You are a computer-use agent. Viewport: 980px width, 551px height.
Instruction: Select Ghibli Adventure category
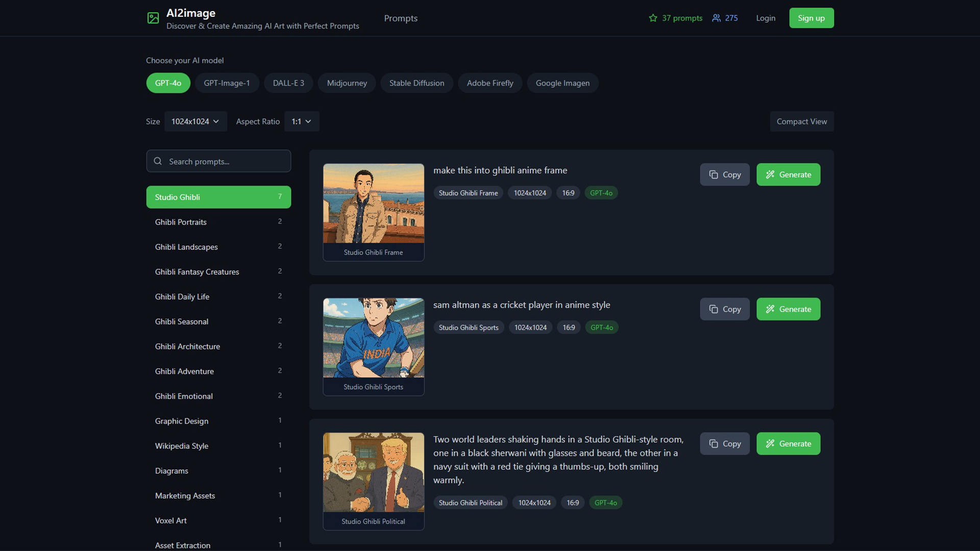[x=218, y=371]
